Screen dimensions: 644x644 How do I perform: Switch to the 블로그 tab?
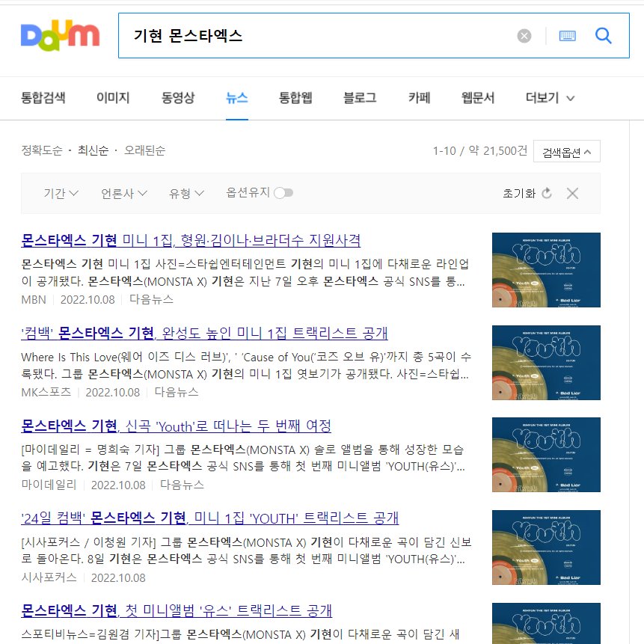pos(360,98)
